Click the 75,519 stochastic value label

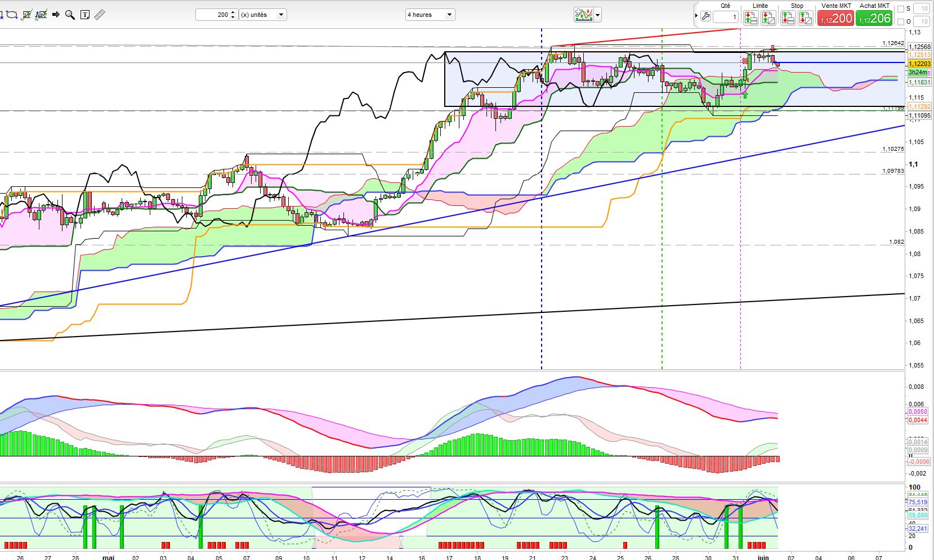point(918,502)
